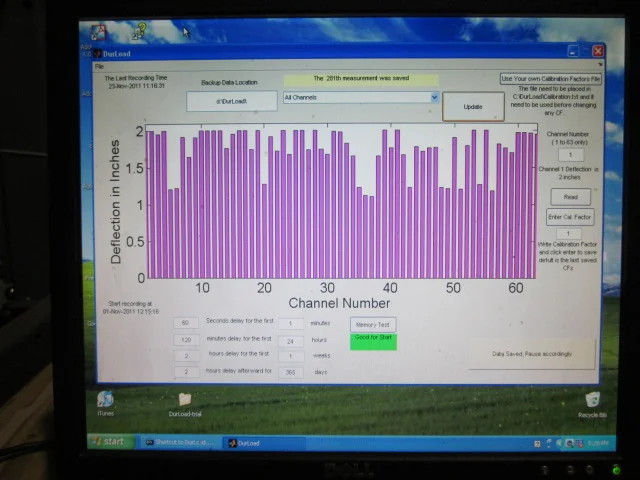Click the hours delay for first weeks field
Viewport: 640px width, 480px height.
pos(187,356)
